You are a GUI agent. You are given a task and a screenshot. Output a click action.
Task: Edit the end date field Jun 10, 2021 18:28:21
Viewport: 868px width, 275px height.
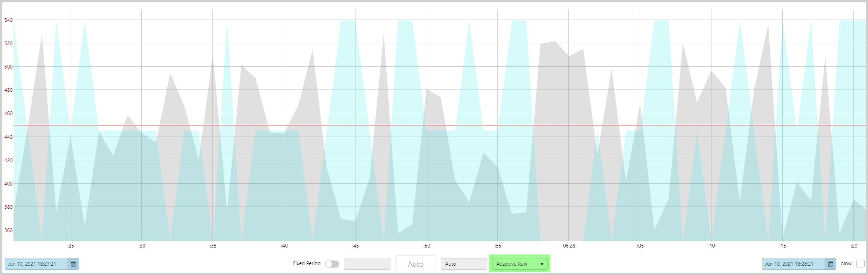click(793, 264)
